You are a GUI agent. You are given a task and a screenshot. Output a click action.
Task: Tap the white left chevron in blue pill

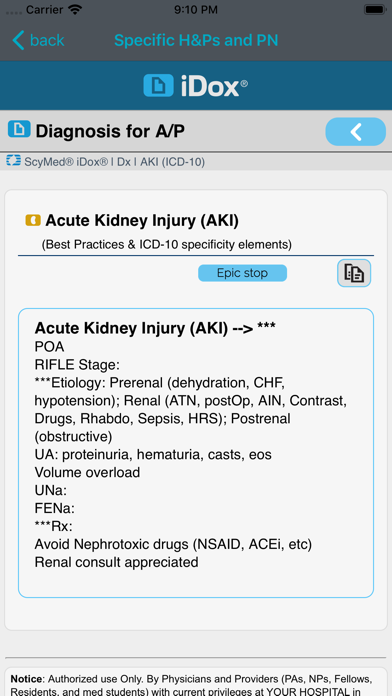[356, 132]
